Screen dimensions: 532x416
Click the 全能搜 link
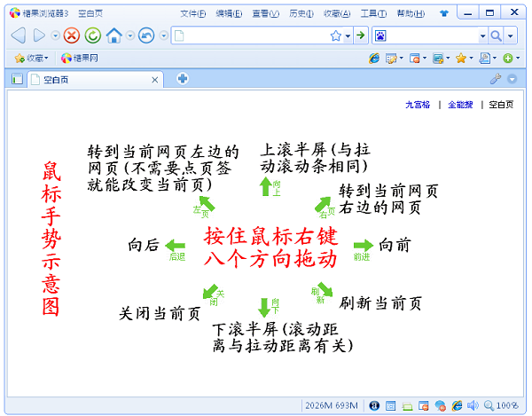pos(460,104)
